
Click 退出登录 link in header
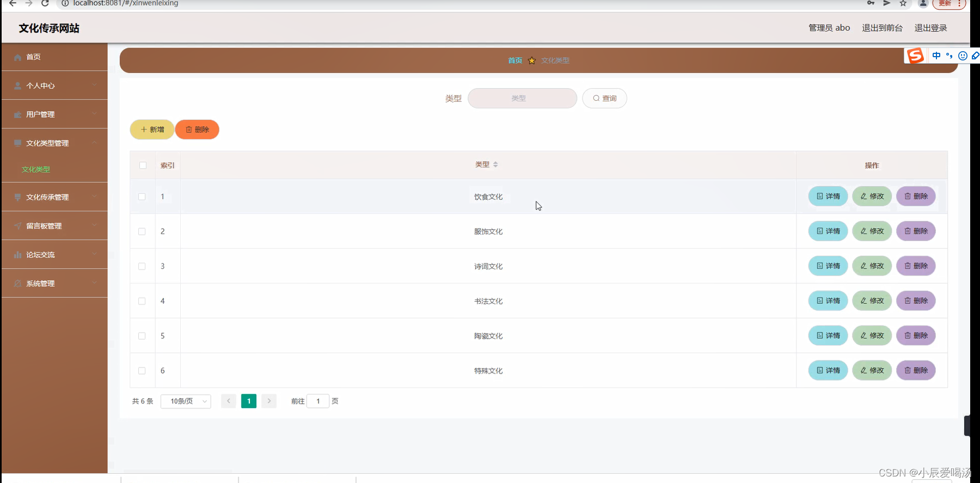tap(930, 28)
